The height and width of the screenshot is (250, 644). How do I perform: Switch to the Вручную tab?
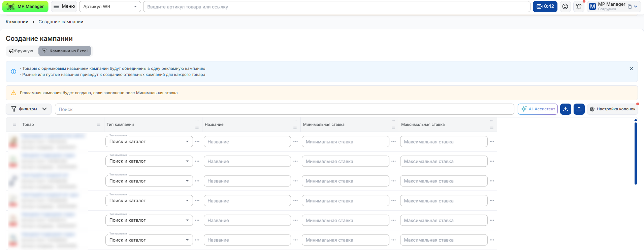point(21,51)
